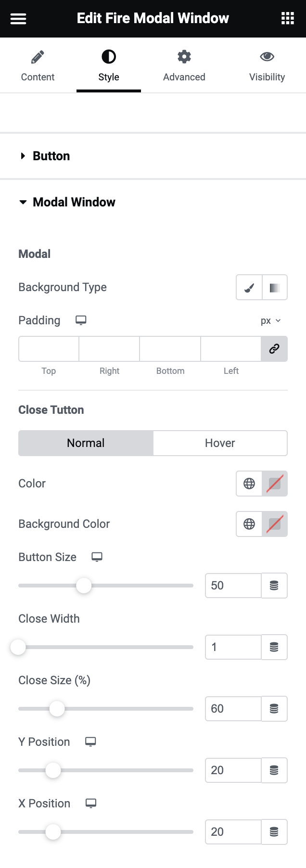Viewport: 306px width, 868px height.
Task: Open the global Color picker globe icon
Action: pos(249,484)
